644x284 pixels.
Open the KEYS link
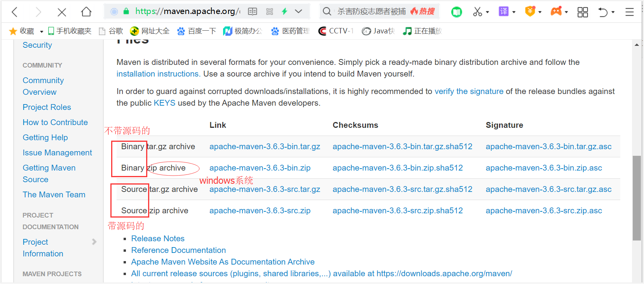(x=164, y=103)
